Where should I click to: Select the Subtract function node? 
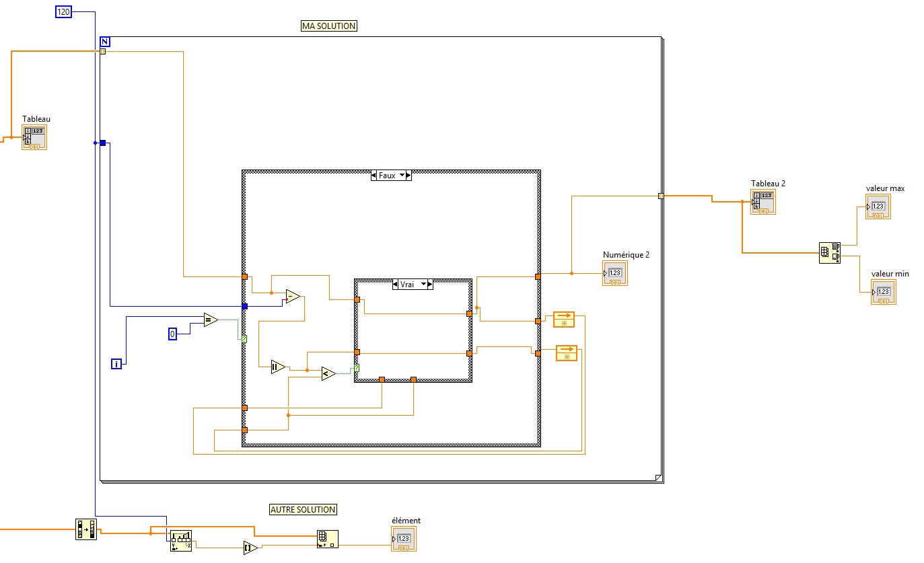tap(293, 296)
